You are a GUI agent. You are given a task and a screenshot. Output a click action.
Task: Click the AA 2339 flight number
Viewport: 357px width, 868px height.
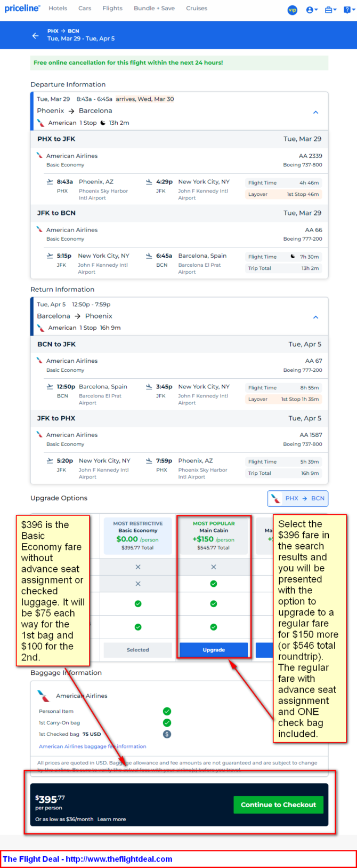tap(311, 156)
